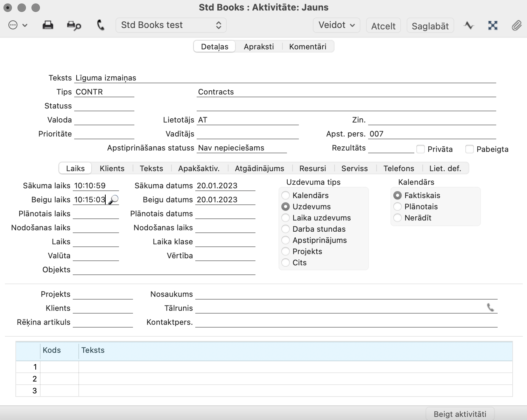The image size is (527, 420).
Task: Tick the Pabeigta checkbox
Action: 470,149
